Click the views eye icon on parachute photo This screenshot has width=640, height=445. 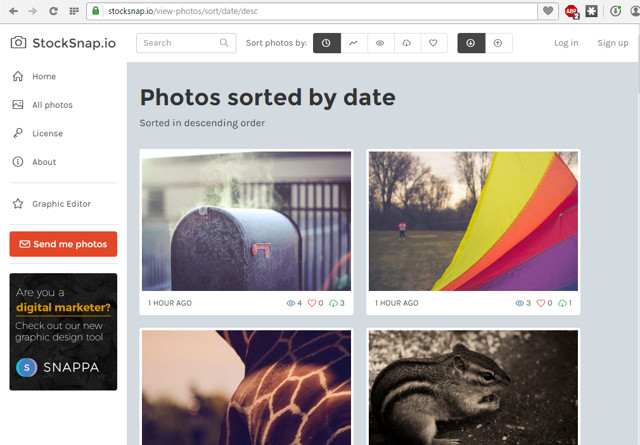(519, 303)
